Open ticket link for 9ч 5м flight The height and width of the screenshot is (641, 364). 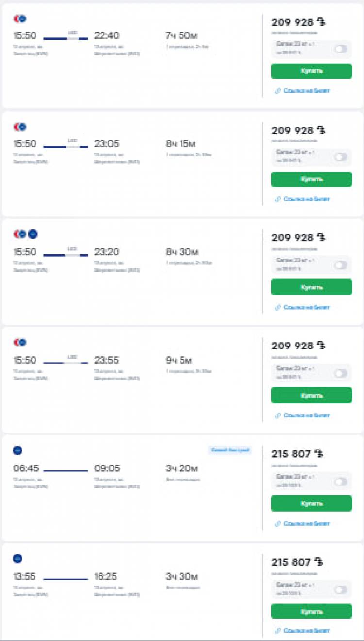(307, 416)
